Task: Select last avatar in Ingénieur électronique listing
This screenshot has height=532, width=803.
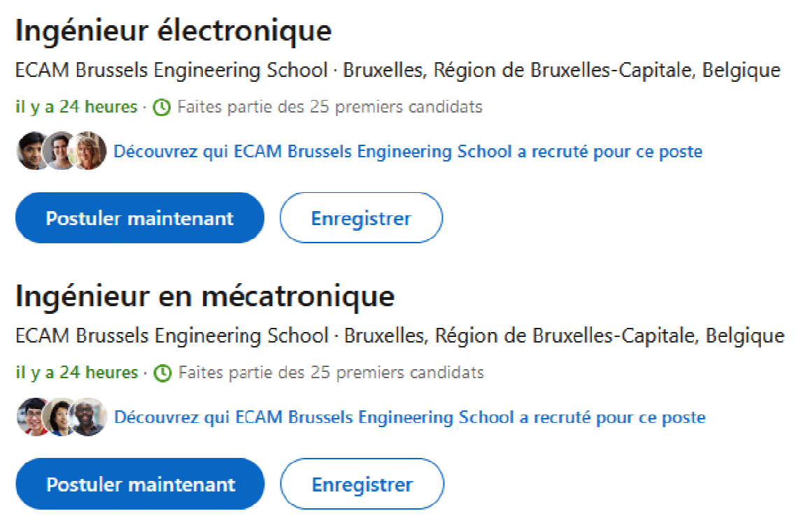Action: tap(89, 151)
